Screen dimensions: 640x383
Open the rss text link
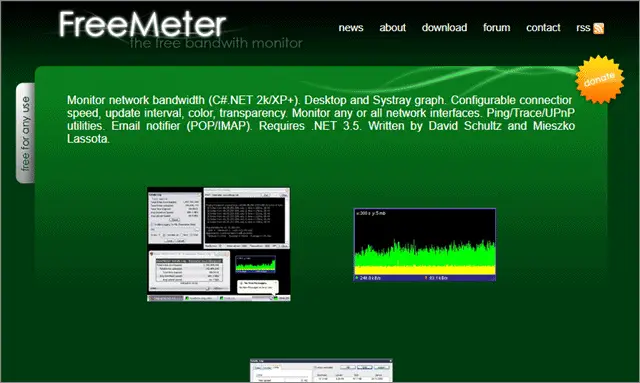pyautogui.click(x=583, y=28)
